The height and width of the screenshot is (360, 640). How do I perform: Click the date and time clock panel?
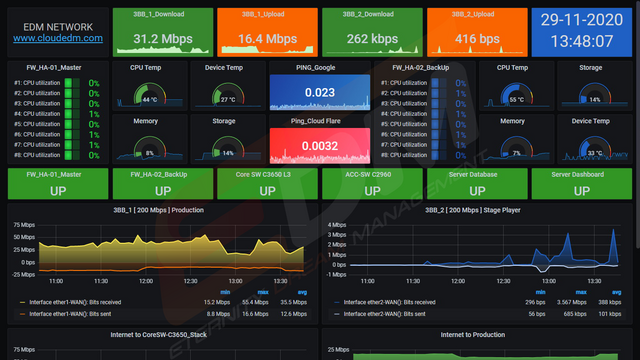point(582,32)
